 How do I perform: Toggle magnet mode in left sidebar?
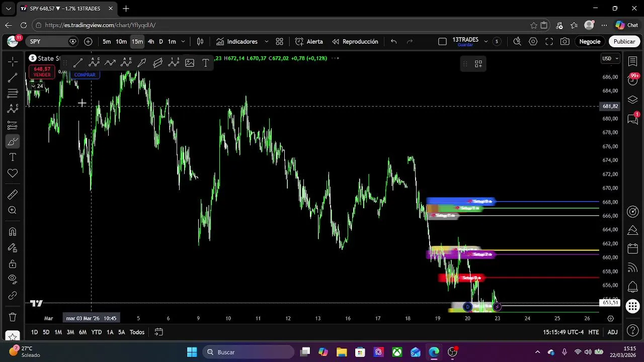(x=13, y=232)
